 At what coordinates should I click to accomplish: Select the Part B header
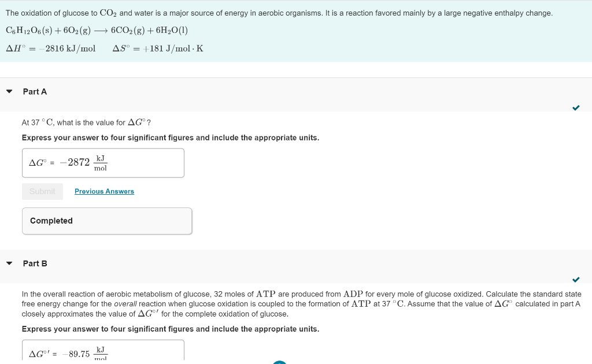35,263
